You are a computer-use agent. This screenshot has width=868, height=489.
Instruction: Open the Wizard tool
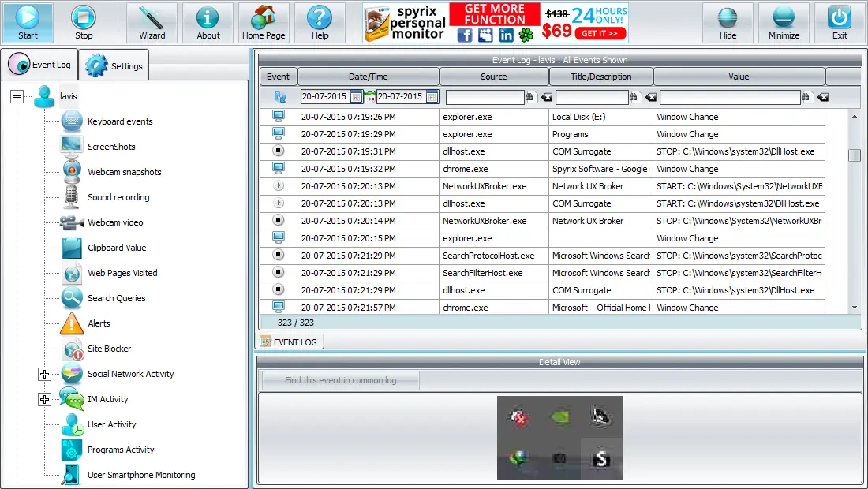(x=152, y=23)
